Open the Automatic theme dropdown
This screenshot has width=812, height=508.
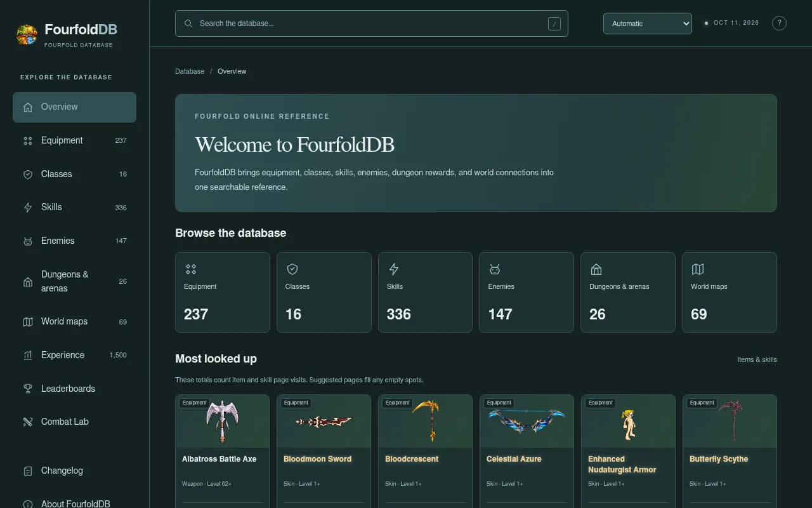pyautogui.click(x=648, y=23)
